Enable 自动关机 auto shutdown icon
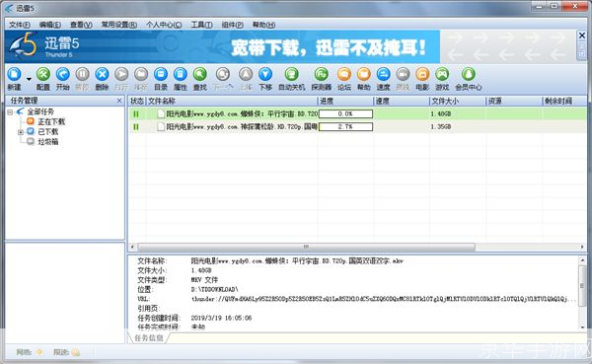The image size is (592, 364). (x=291, y=74)
